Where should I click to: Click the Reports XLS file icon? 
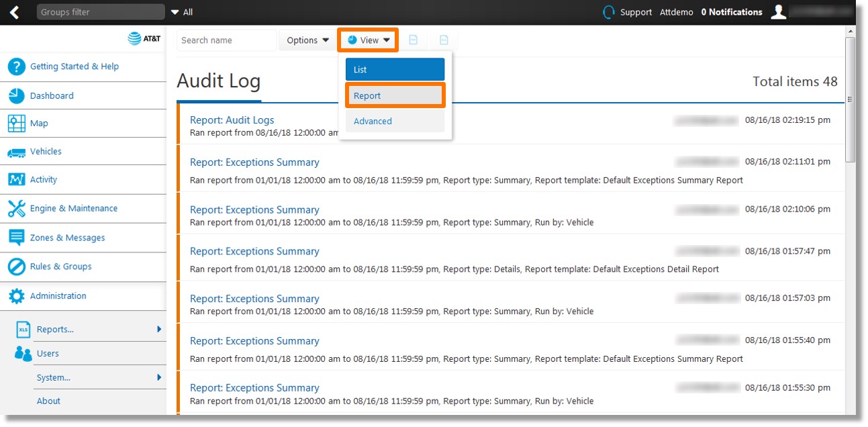[x=23, y=329]
